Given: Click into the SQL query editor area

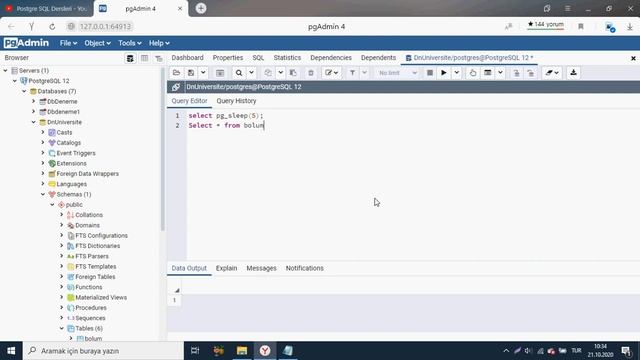Looking at the screenshot, I should [x=412, y=184].
